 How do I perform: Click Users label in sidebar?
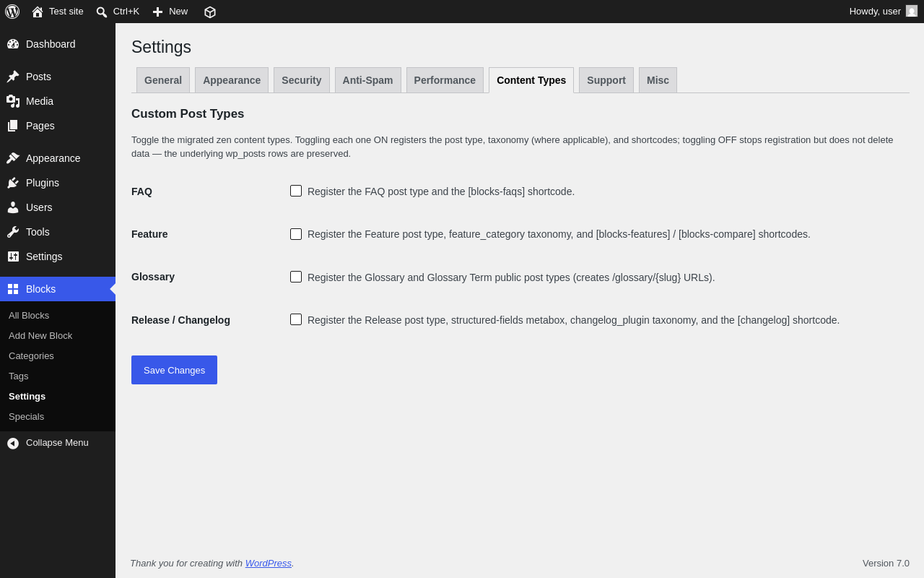pyautogui.click(x=39, y=207)
